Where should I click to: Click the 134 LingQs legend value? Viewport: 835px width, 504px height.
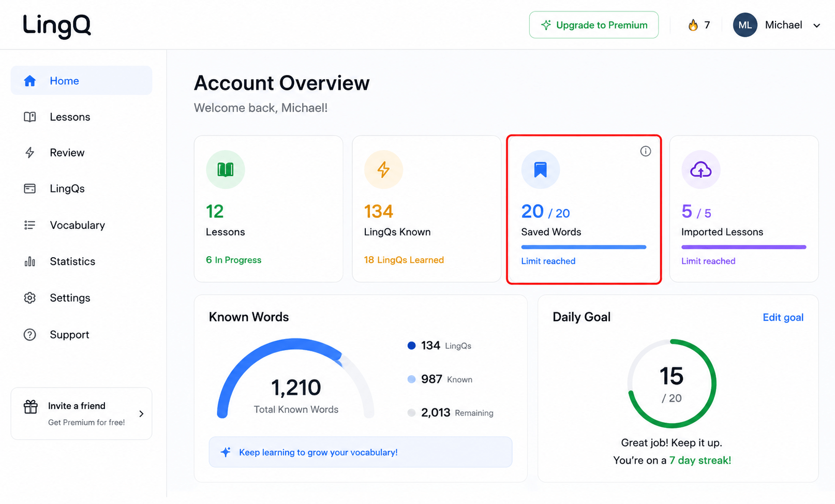[430, 345]
